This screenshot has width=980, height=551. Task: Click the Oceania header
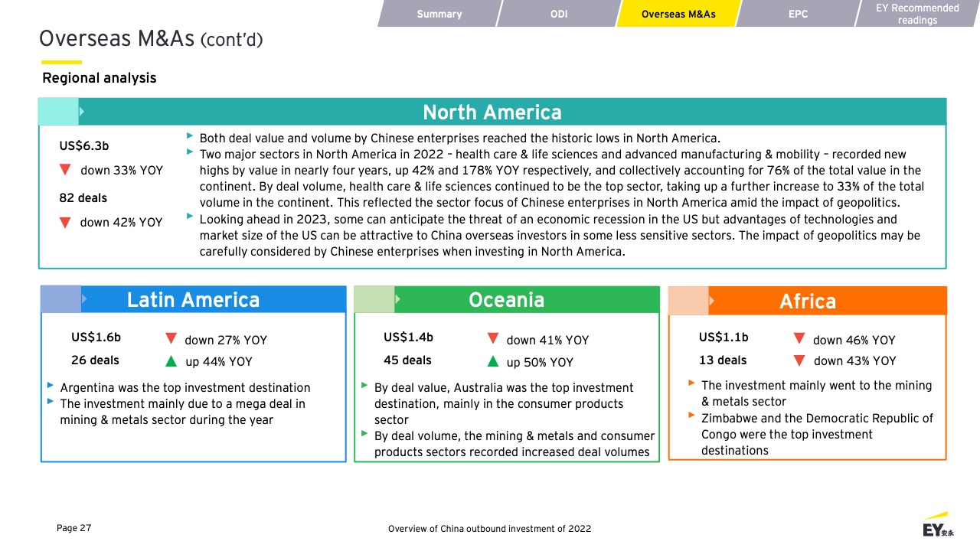click(x=506, y=299)
